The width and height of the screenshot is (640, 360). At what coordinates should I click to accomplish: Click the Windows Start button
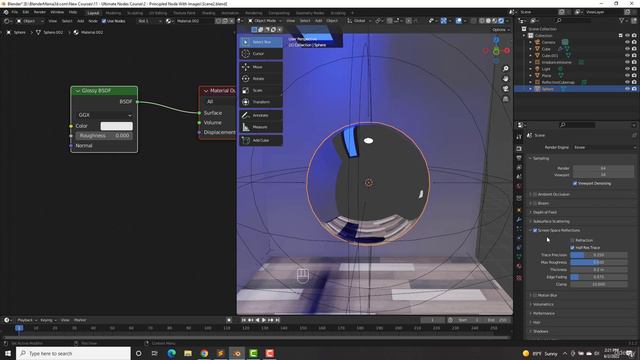click(x=7, y=353)
